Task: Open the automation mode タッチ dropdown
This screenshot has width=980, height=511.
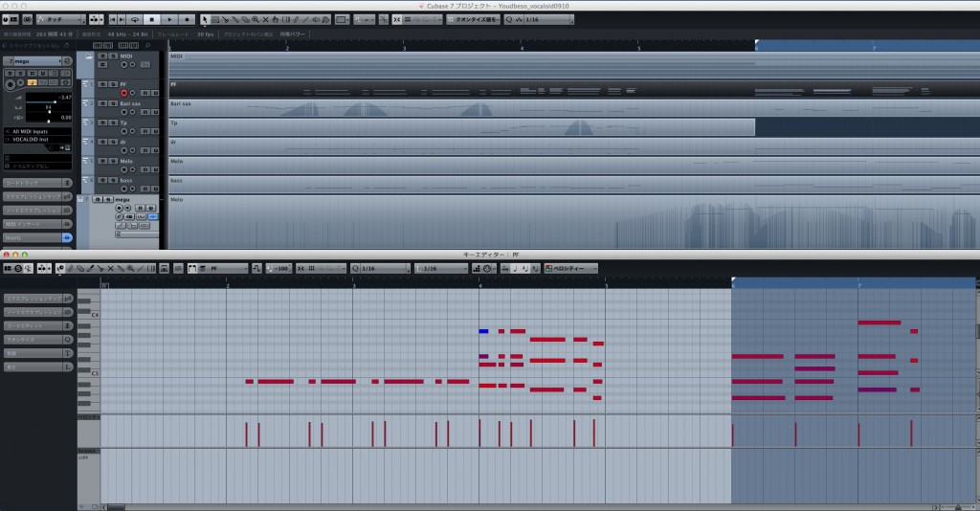Action: coord(61,19)
